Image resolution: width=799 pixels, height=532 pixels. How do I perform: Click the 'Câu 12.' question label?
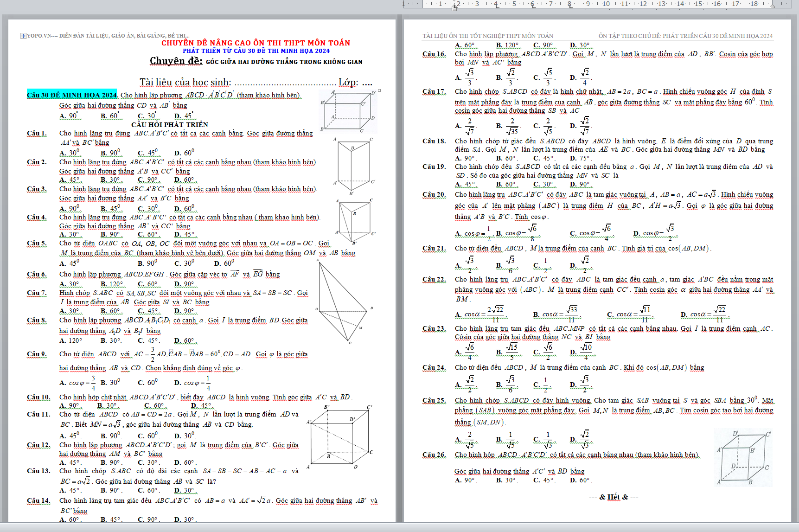click(38, 445)
